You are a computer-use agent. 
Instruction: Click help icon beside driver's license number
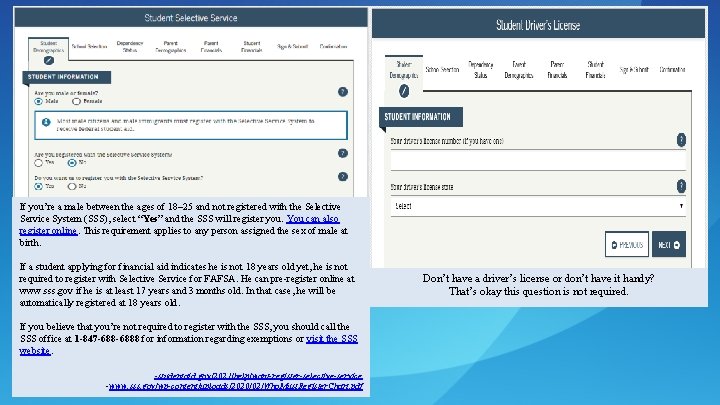[x=681, y=140]
